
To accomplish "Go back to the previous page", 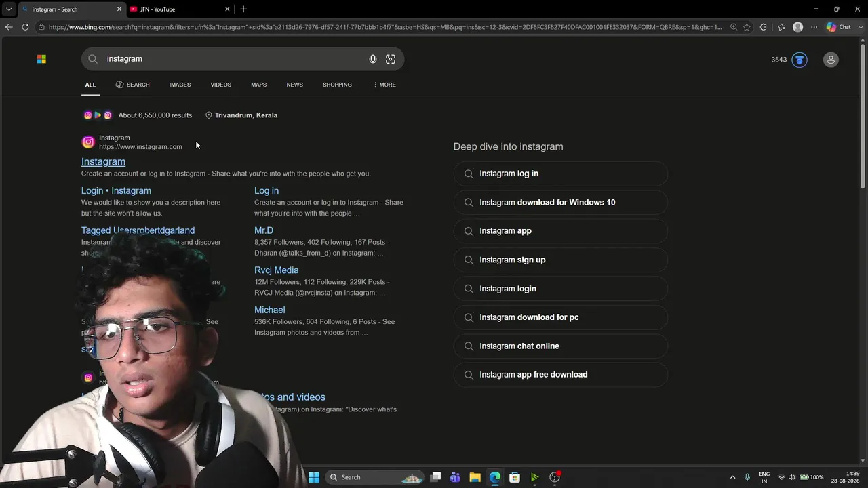I will 9,27.
